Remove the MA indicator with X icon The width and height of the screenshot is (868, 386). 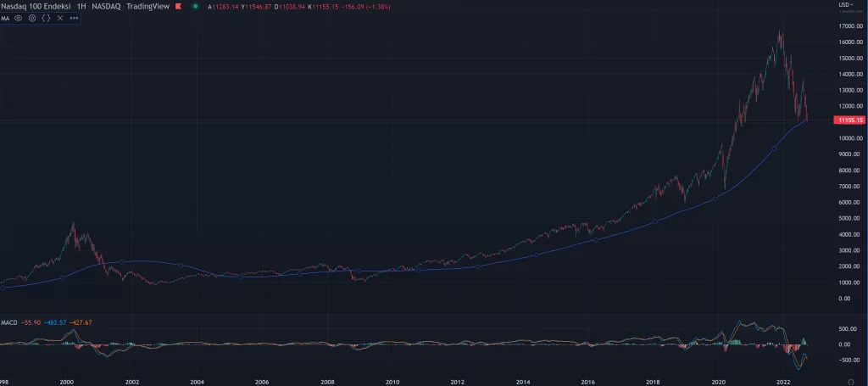(x=59, y=18)
